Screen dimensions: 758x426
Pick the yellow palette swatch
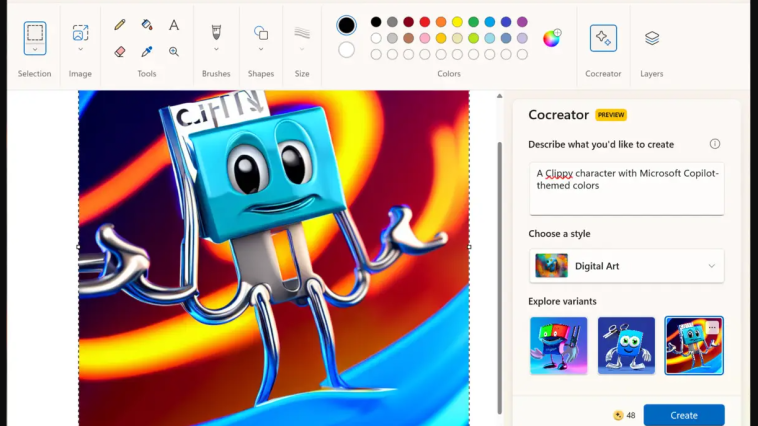[457, 22]
